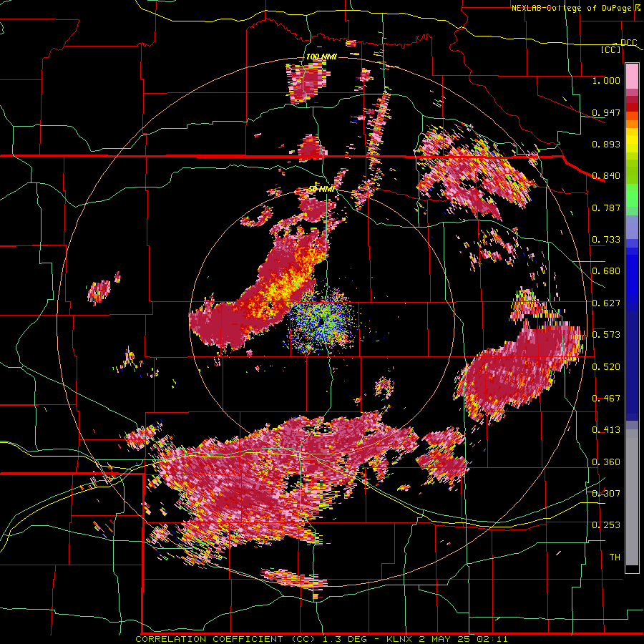The image size is (644, 644).
Task: Click the 100 NMI range ring label
Action: tap(321, 57)
